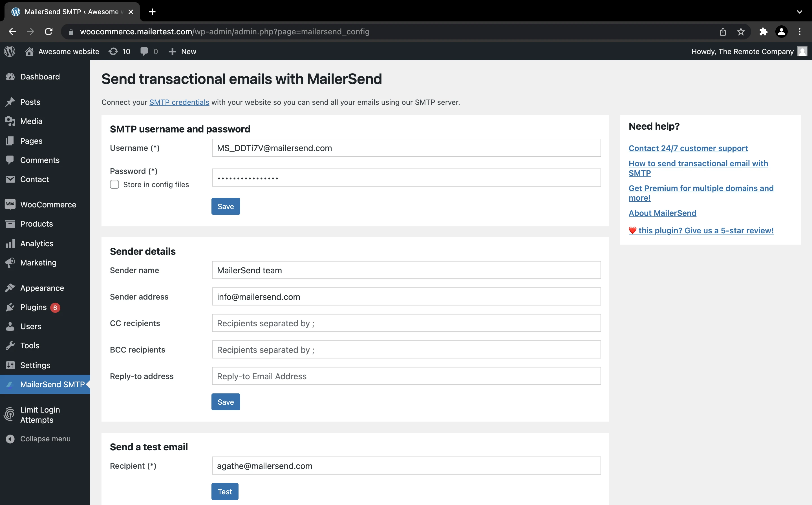Screen dimensions: 812x505
Task: Open the browser extensions puzzle icon
Action: pos(763,31)
